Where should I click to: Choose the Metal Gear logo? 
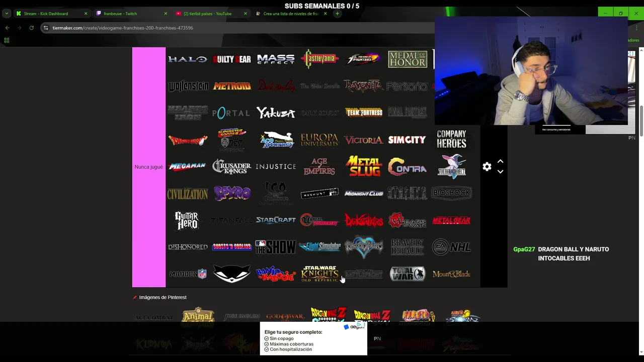click(451, 220)
